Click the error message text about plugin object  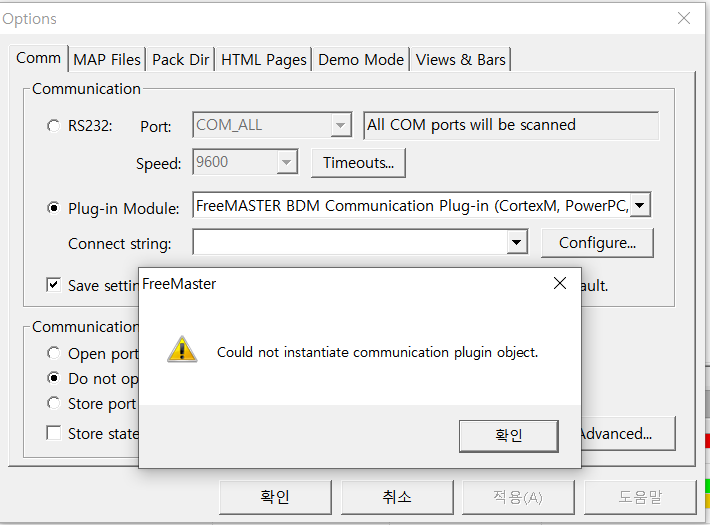(378, 352)
